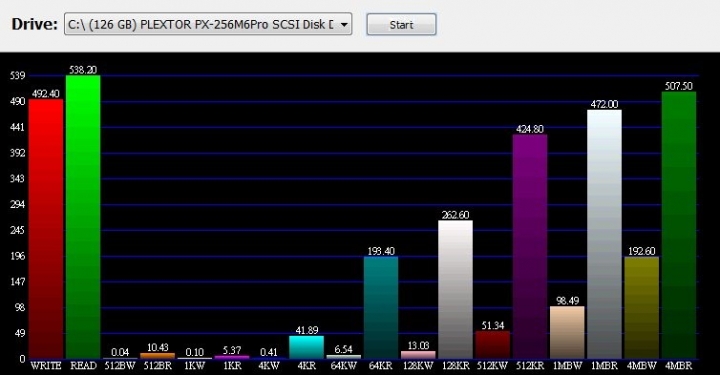Click the 64KR axis label
The image size is (720, 375).
tap(381, 366)
